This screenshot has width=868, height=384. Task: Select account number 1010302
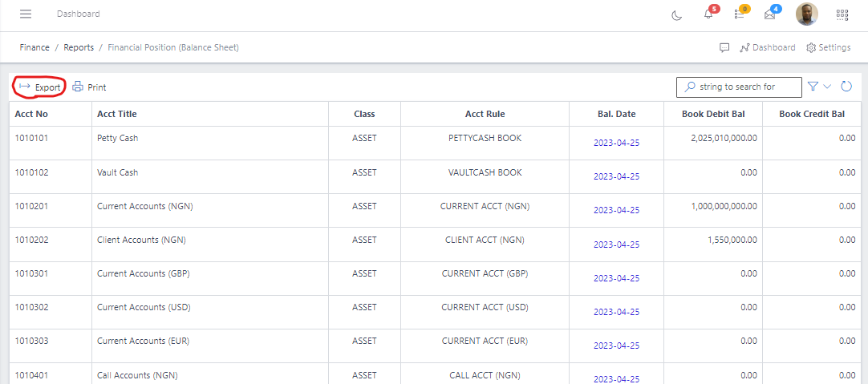coord(31,307)
